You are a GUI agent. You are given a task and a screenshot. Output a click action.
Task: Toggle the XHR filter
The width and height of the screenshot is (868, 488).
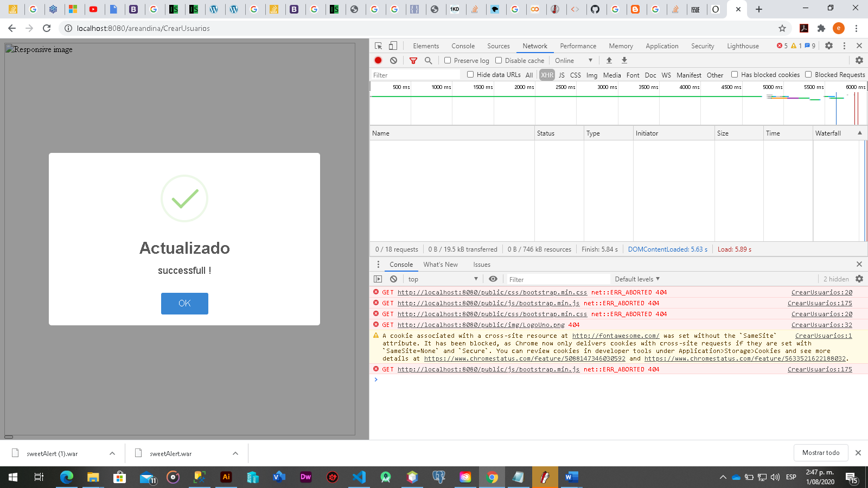tap(547, 75)
